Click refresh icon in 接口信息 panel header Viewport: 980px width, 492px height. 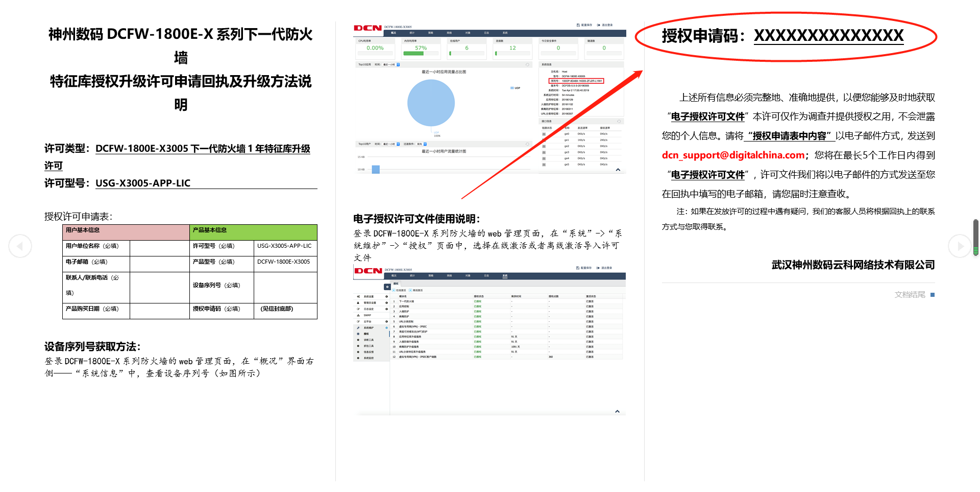(619, 122)
